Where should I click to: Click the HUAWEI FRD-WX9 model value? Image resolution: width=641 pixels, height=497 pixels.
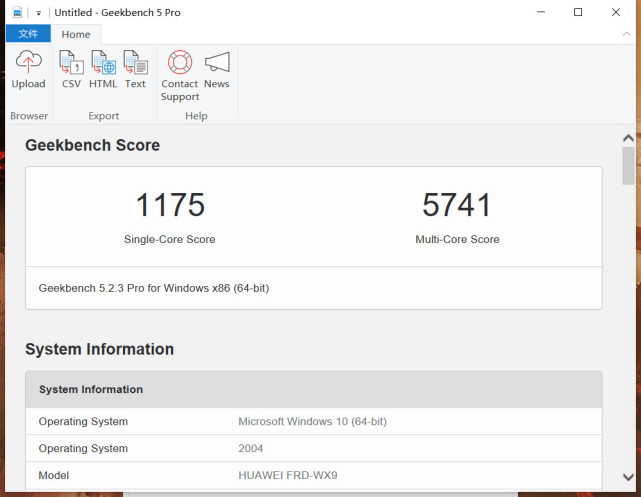[288, 475]
